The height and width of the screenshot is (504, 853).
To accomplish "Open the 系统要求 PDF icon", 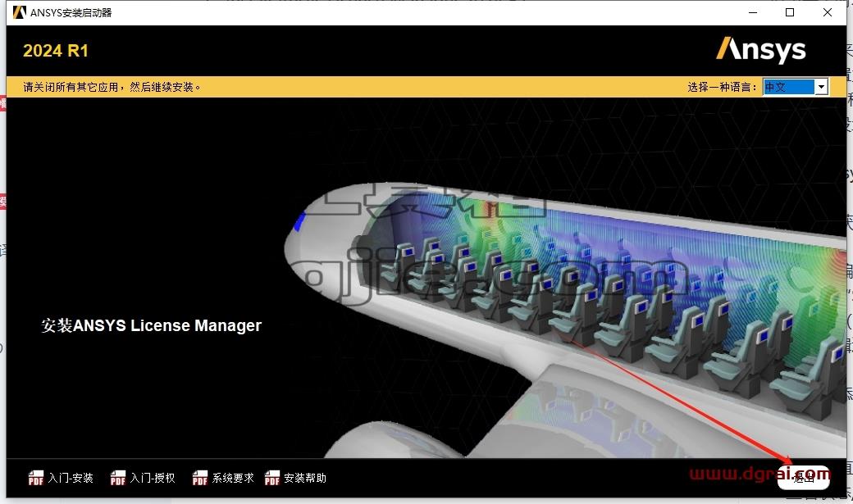I will coord(199,478).
